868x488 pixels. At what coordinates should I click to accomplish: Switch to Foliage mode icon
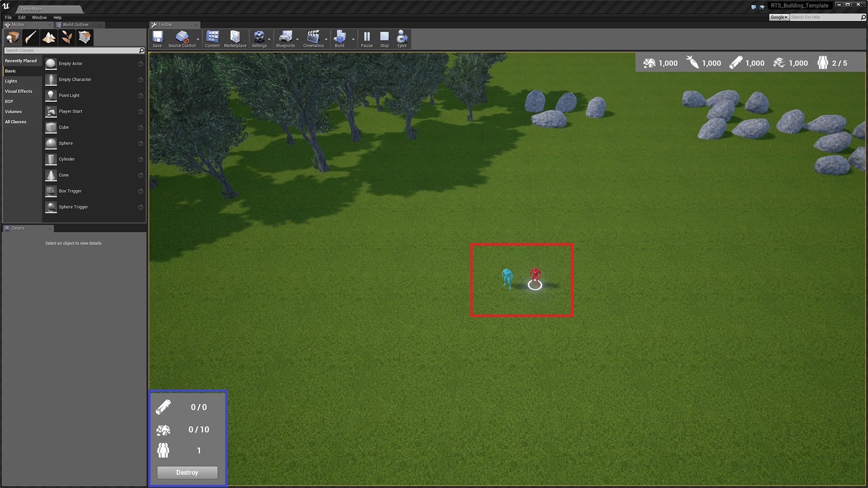[67, 38]
